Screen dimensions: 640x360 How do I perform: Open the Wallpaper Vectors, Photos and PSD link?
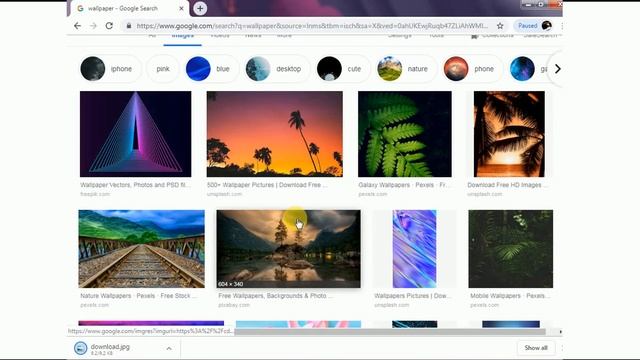(135, 185)
